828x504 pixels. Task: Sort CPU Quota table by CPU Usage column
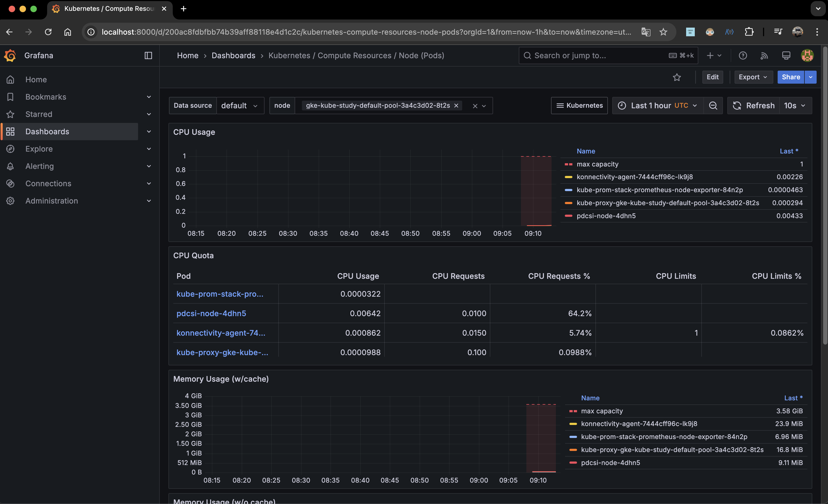coord(358,276)
